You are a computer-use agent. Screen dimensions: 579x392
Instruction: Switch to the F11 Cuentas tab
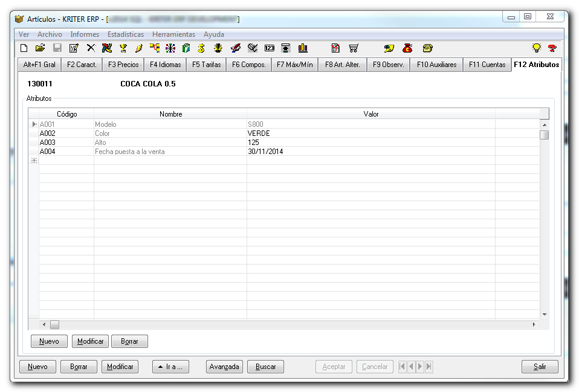tap(487, 65)
